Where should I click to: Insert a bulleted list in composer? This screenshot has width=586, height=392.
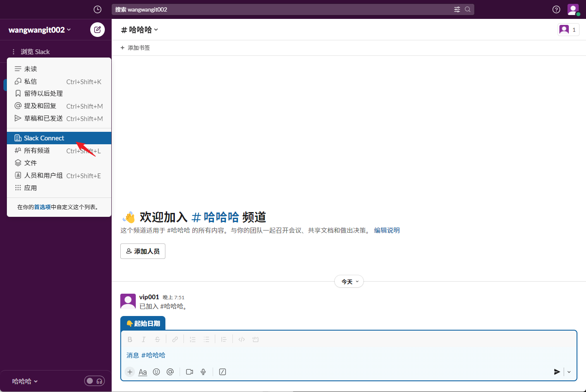206,339
